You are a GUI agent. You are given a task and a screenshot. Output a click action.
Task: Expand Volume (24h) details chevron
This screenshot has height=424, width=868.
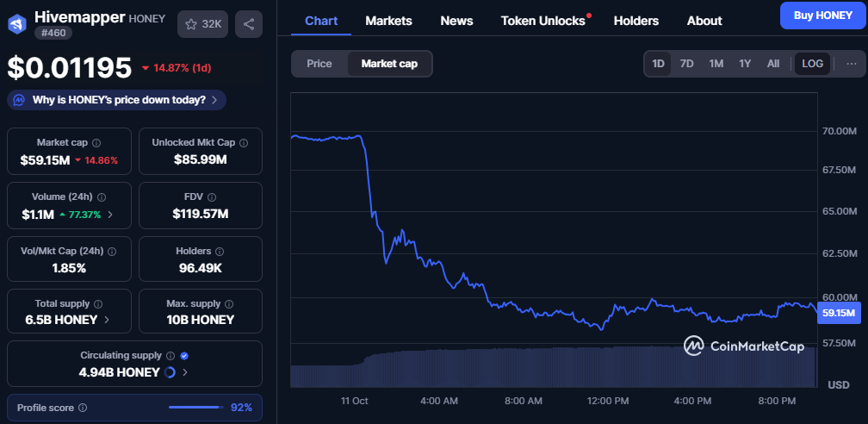pyautogui.click(x=109, y=214)
